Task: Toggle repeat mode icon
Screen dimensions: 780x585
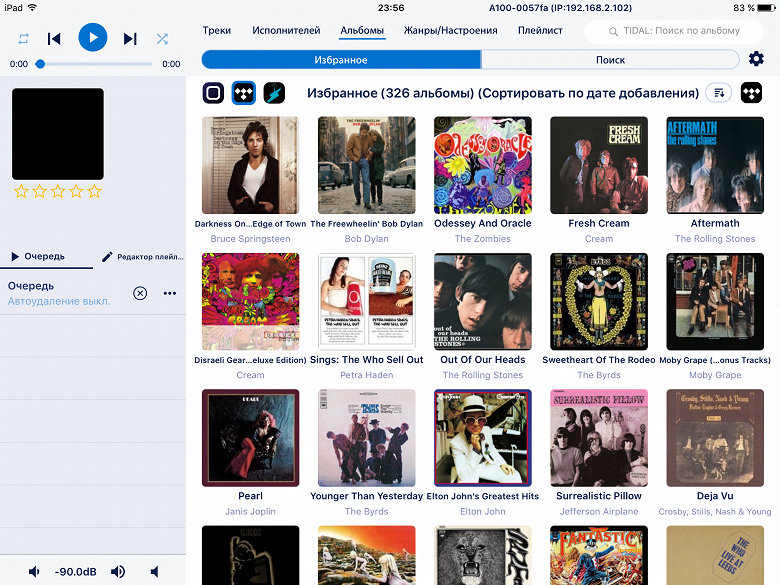Action: 23,39
